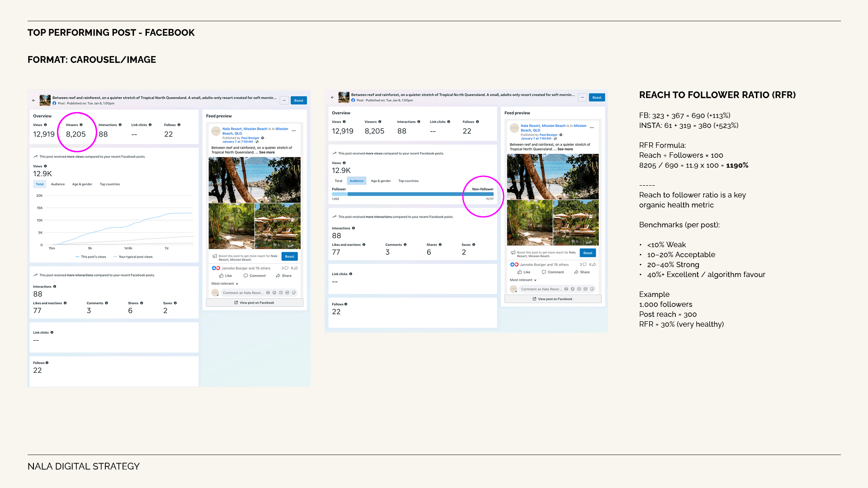The width and height of the screenshot is (868, 488).
Task: Select the emoji icon in the comment field
Action: coord(268,292)
